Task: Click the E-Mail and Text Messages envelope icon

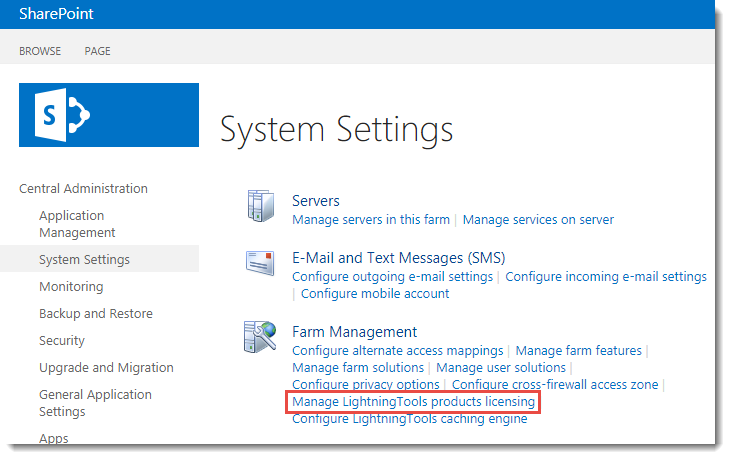Action: 260,263
